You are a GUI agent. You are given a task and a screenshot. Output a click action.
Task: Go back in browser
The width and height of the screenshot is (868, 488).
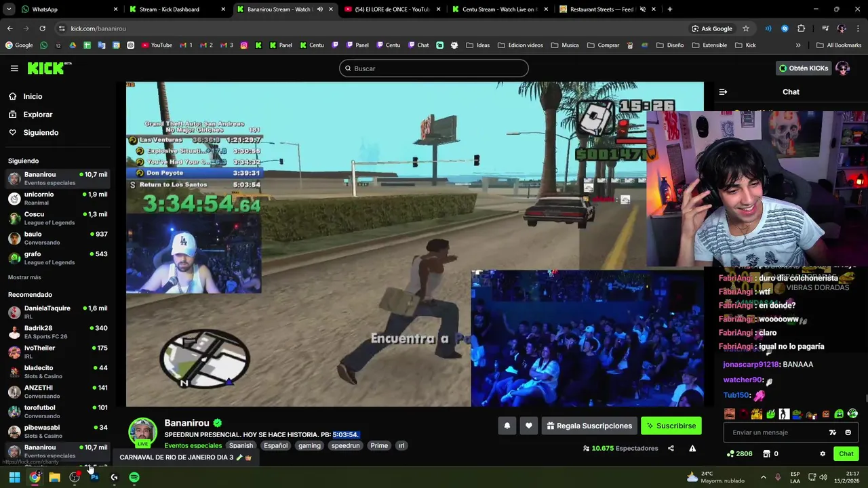tap(9, 28)
